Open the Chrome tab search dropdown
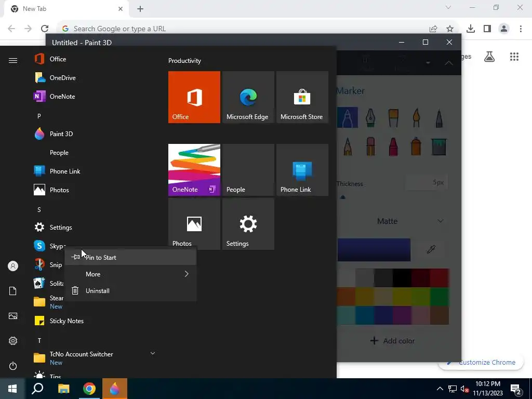 [x=448, y=7]
